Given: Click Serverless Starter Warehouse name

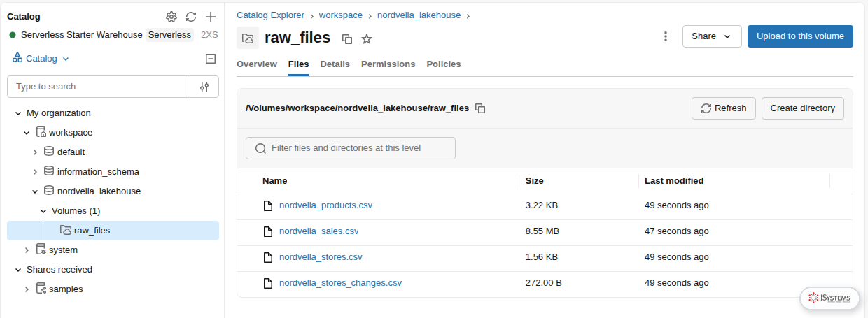Looking at the screenshot, I should tap(82, 35).
